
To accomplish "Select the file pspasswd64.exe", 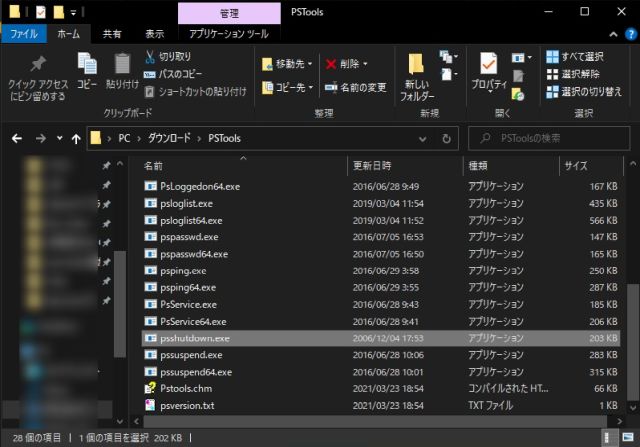I will (x=380, y=254).
